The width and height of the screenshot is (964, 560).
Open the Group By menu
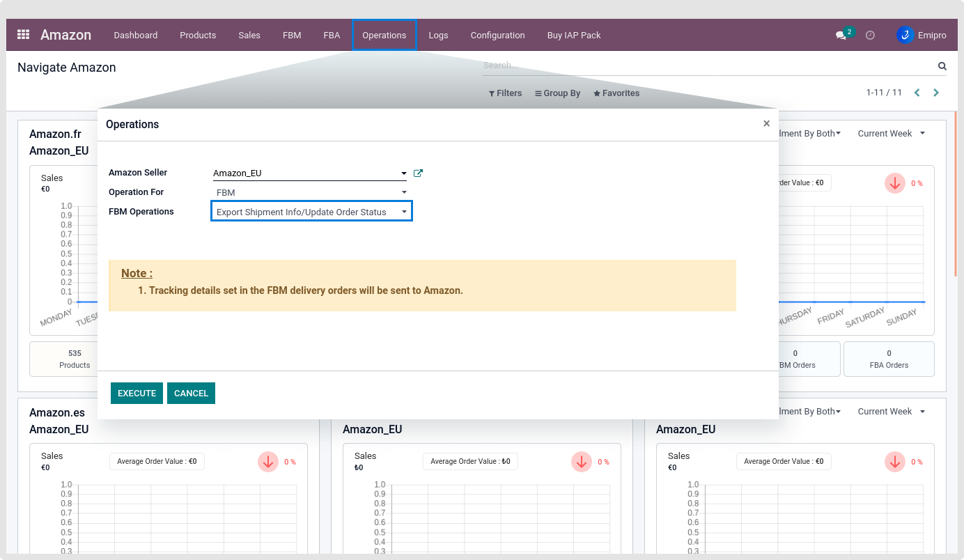click(x=557, y=93)
